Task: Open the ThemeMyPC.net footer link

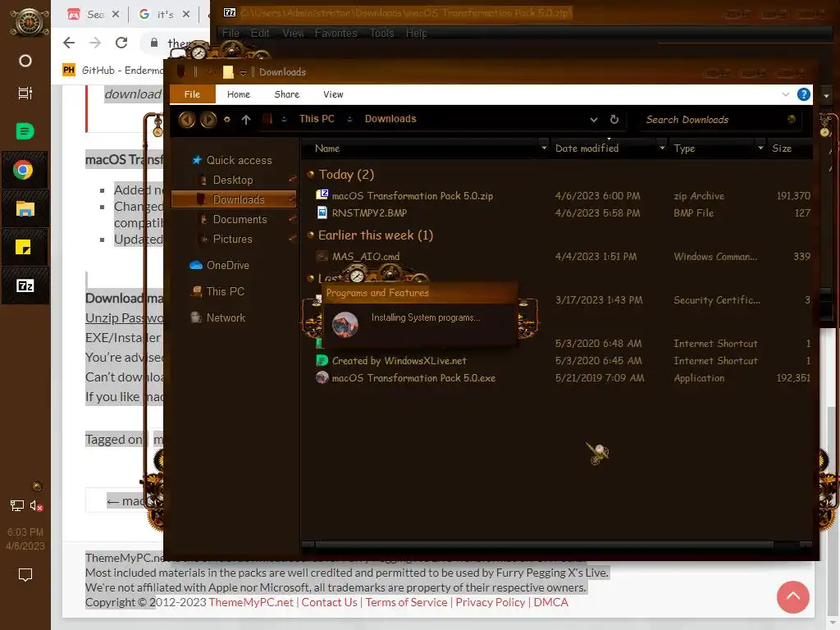Action: 251,602
